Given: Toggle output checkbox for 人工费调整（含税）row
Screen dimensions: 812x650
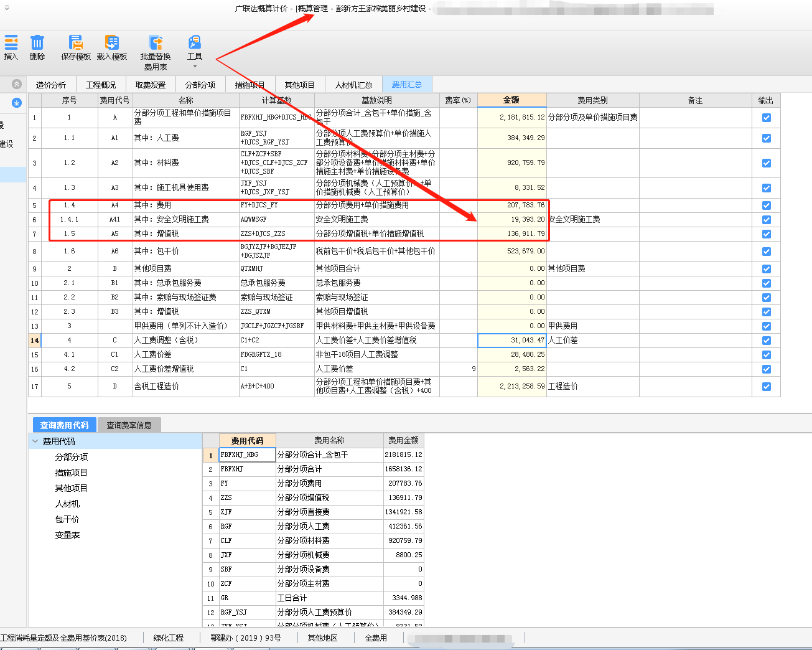Looking at the screenshot, I should pos(767,341).
